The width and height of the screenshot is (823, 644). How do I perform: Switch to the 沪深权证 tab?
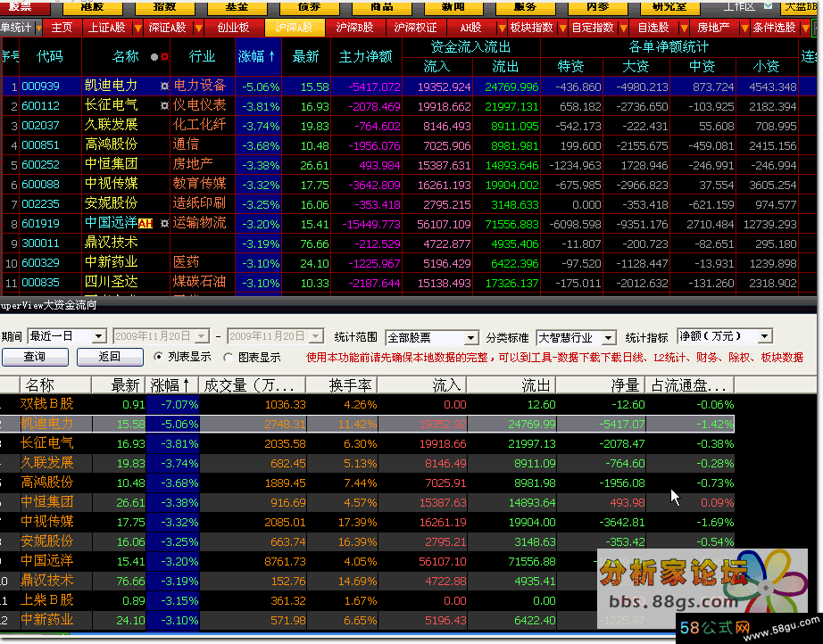pyautogui.click(x=416, y=28)
